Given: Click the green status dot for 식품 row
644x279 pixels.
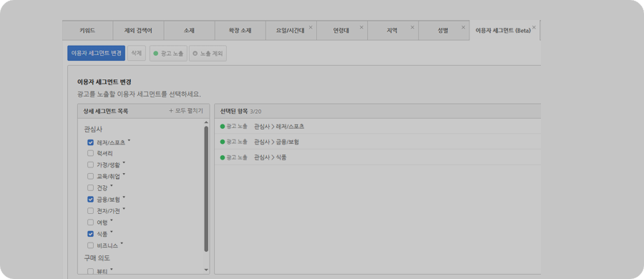Looking at the screenshot, I should pyautogui.click(x=223, y=157).
